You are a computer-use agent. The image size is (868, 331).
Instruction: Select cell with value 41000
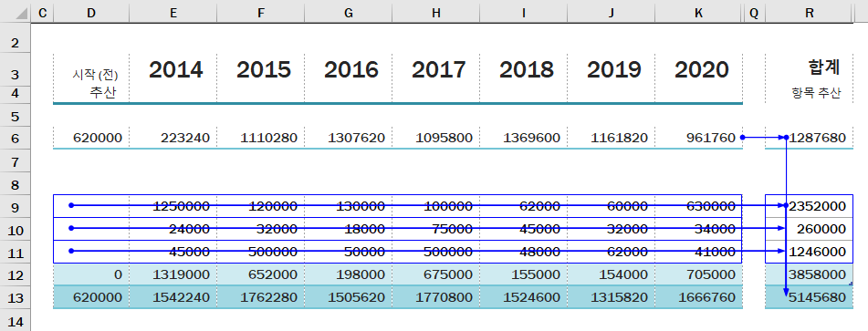click(x=698, y=252)
